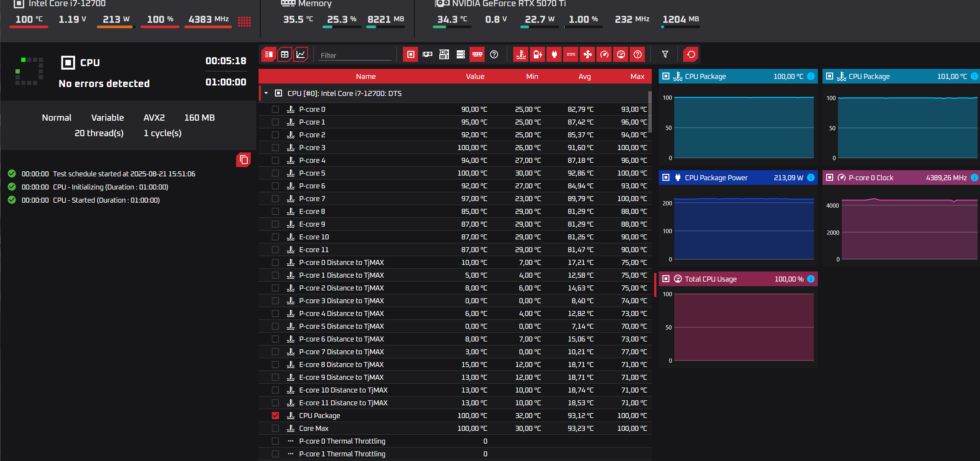Switch to the graph view icon
Viewport: 980px width, 461px height.
coord(301,55)
